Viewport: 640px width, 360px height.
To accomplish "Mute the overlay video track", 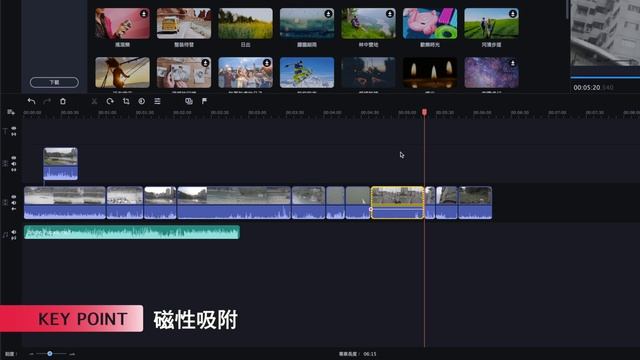I will pyautogui.click(x=14, y=164).
